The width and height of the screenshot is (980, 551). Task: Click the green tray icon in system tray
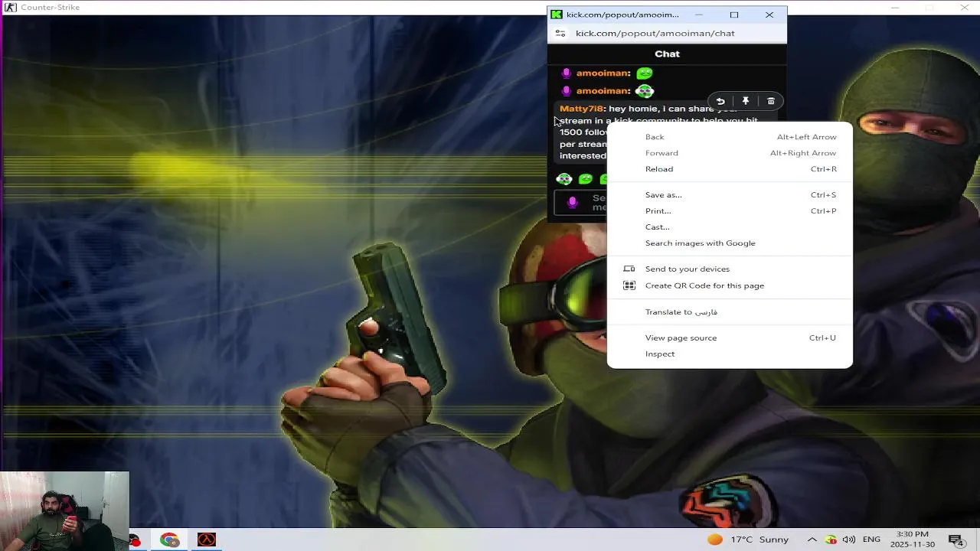[831, 540]
